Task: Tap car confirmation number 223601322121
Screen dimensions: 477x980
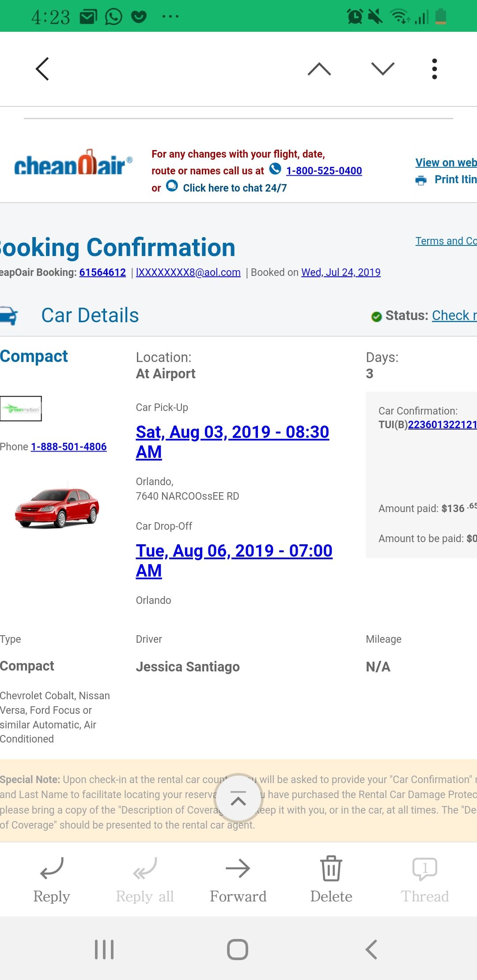Action: 442,425
